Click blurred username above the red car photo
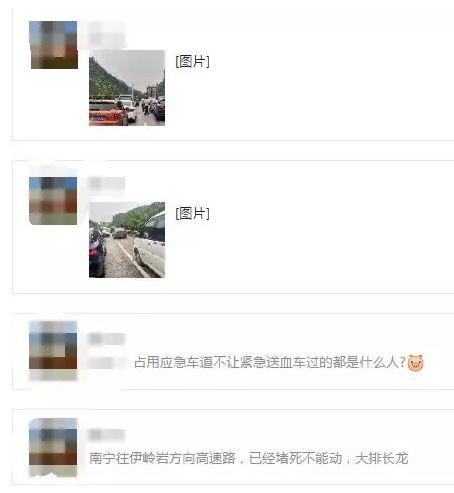 [x=106, y=35]
